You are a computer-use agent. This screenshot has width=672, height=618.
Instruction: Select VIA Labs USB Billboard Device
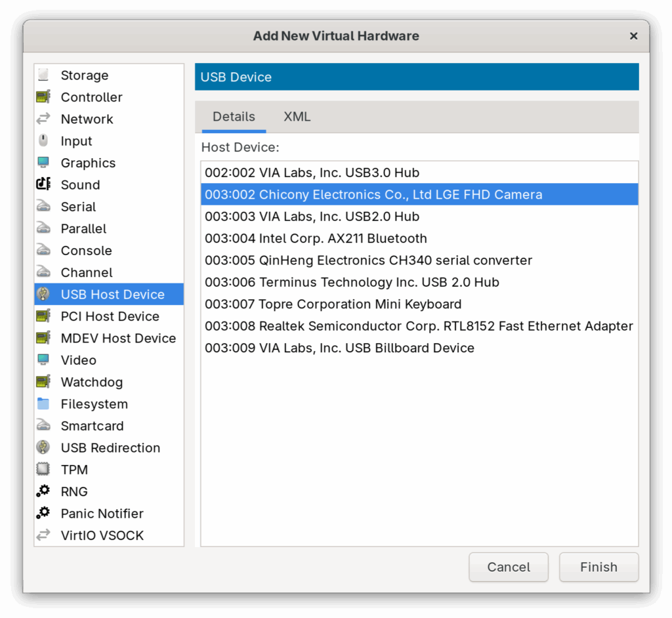419,347
